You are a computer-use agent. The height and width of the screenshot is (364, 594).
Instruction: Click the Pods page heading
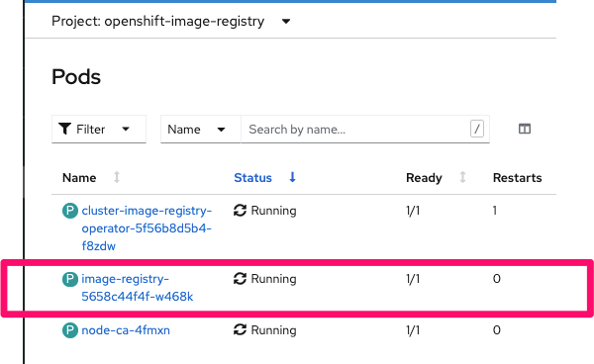(x=76, y=77)
